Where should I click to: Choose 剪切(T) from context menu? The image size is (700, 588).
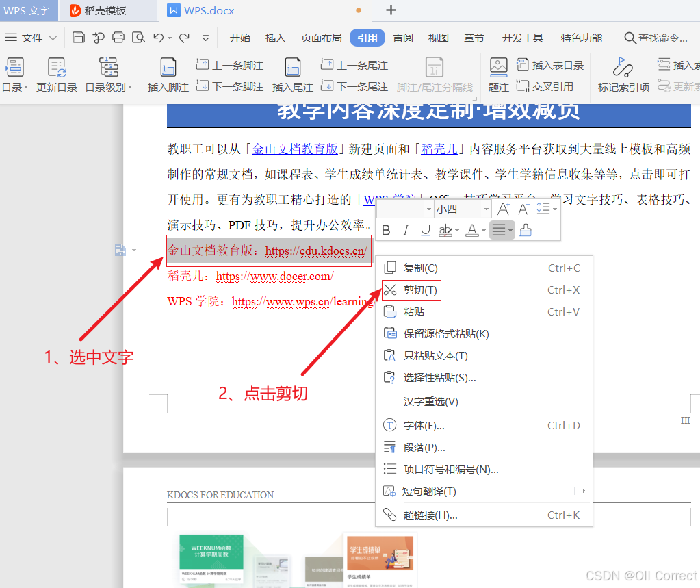click(x=484, y=290)
